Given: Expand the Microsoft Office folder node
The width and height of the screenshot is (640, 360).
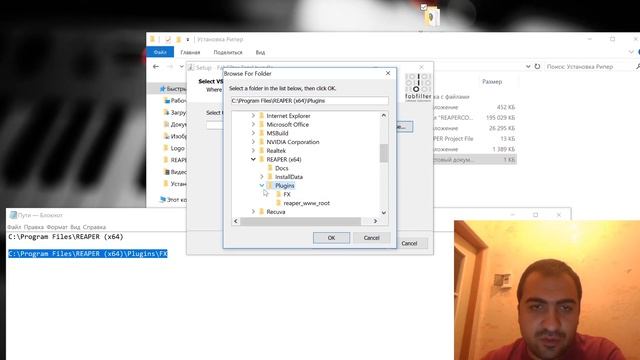Looking at the screenshot, I should pyautogui.click(x=253, y=124).
